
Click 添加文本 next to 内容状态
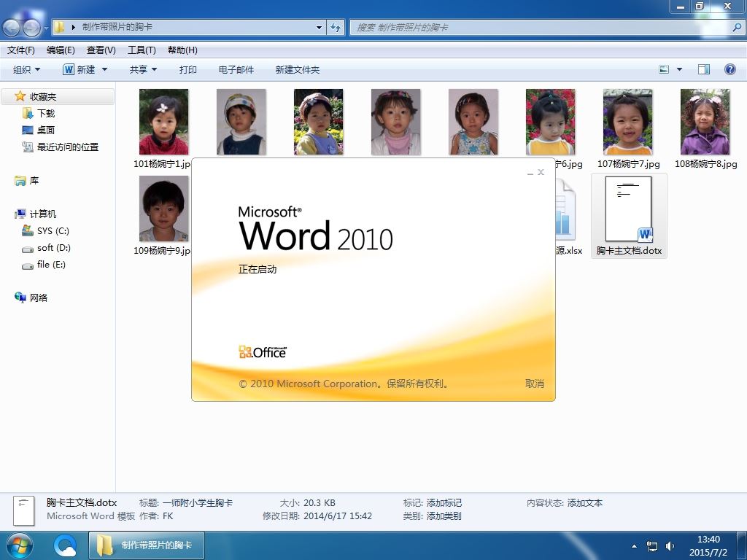(x=585, y=503)
